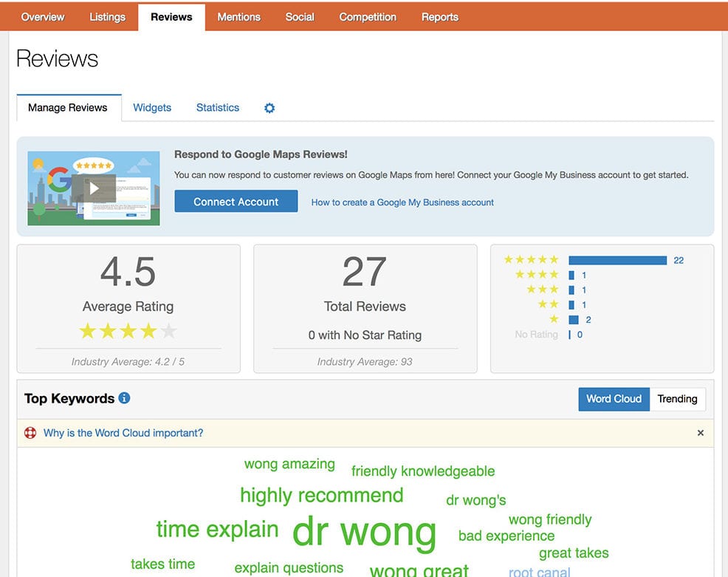
Task: Click the Connect Account button
Action: pos(236,202)
